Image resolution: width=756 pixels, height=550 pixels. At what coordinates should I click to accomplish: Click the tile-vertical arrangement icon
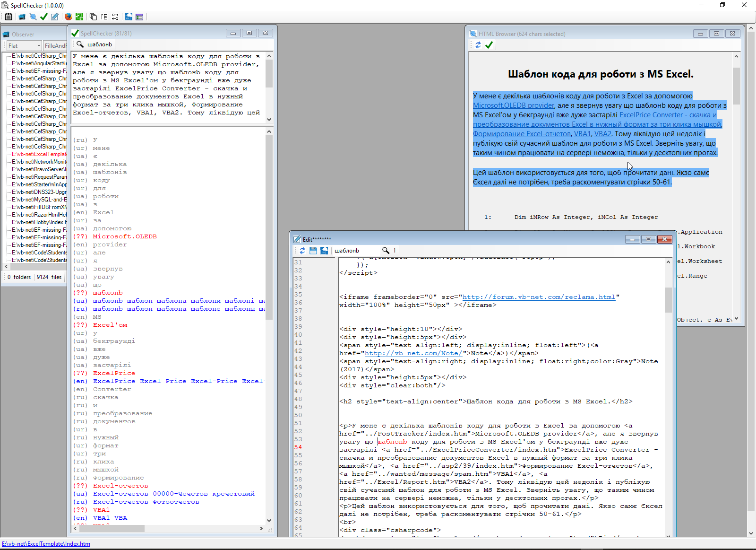pyautogui.click(x=104, y=17)
